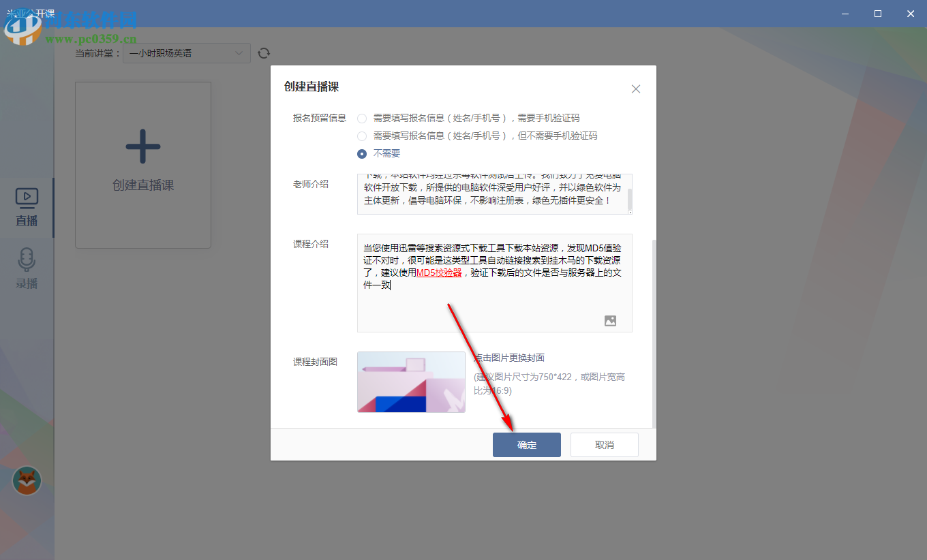This screenshot has width=927, height=560.
Task: Open the 当前讲堂 dropdown arrow
Action: 239,52
